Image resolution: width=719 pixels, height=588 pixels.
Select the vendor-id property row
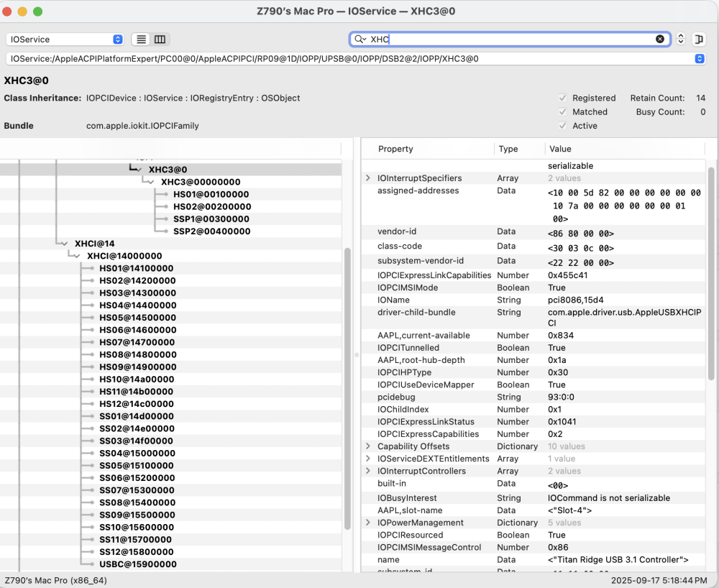point(533,232)
